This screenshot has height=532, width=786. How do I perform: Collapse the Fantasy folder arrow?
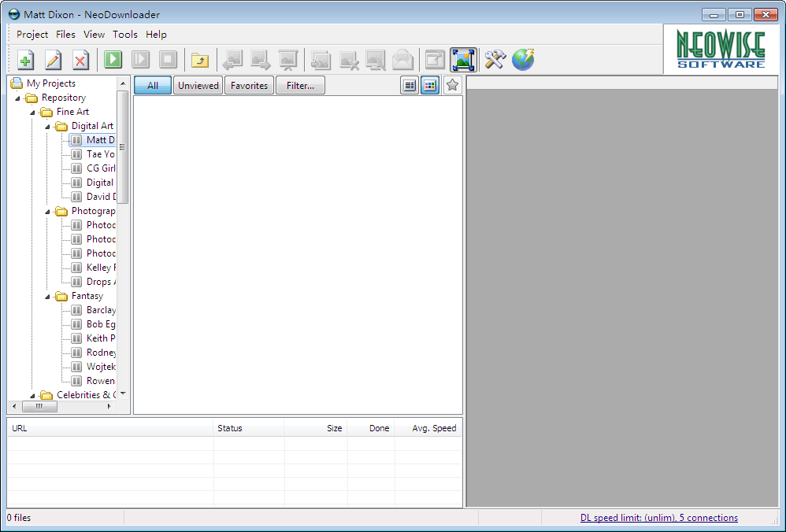(47, 297)
